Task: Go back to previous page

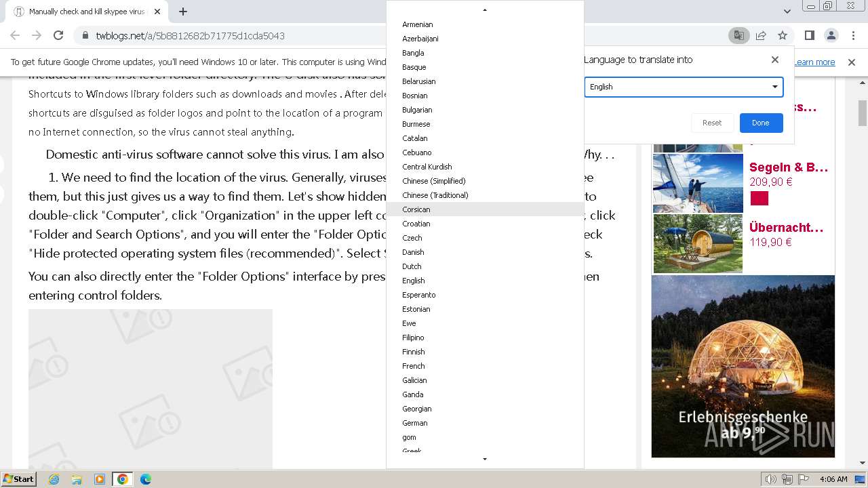Action: [15, 35]
